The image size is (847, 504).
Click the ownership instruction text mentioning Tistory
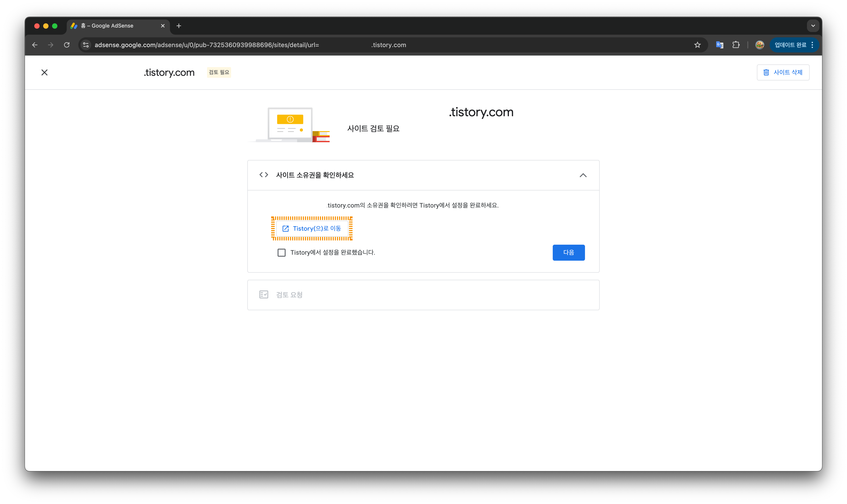pos(413,206)
